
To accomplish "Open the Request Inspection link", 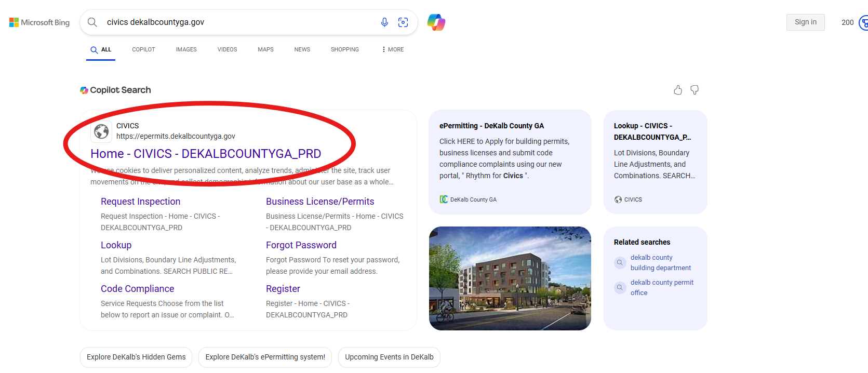I will 140,202.
